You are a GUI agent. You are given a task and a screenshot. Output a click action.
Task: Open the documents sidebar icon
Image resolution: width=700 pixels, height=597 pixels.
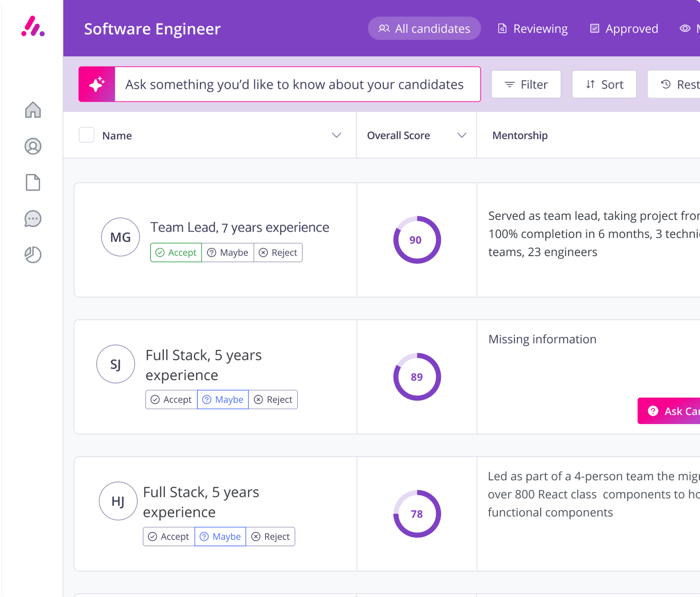33,183
